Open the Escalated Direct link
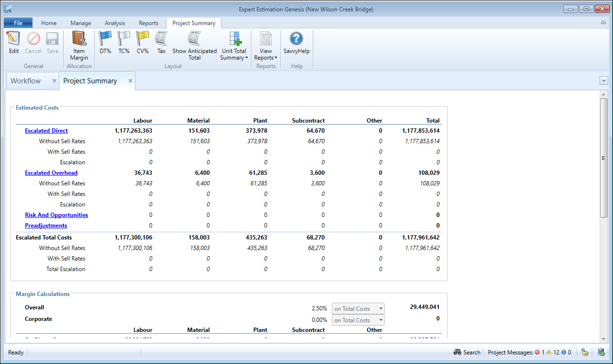The image size is (613, 364). 46,131
